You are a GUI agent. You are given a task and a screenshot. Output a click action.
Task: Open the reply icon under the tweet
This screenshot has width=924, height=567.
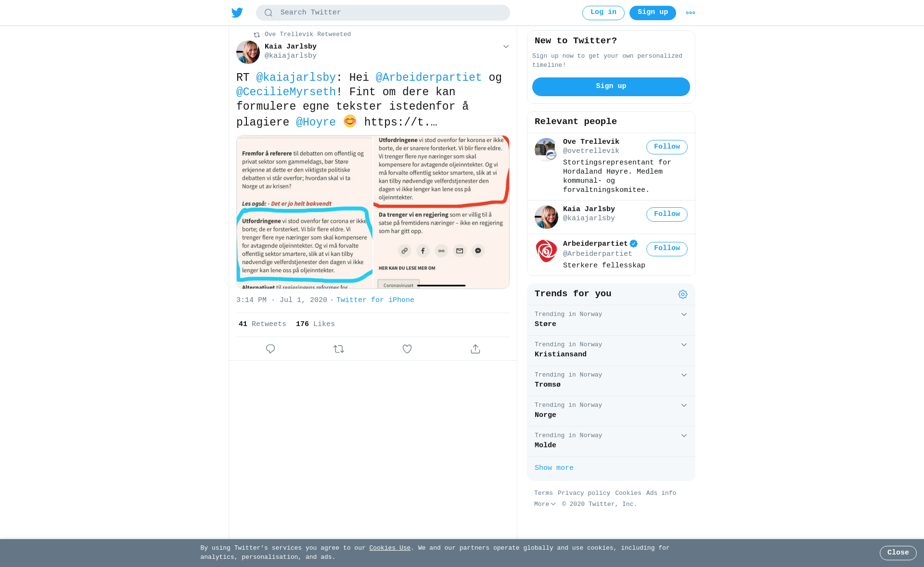click(x=270, y=349)
